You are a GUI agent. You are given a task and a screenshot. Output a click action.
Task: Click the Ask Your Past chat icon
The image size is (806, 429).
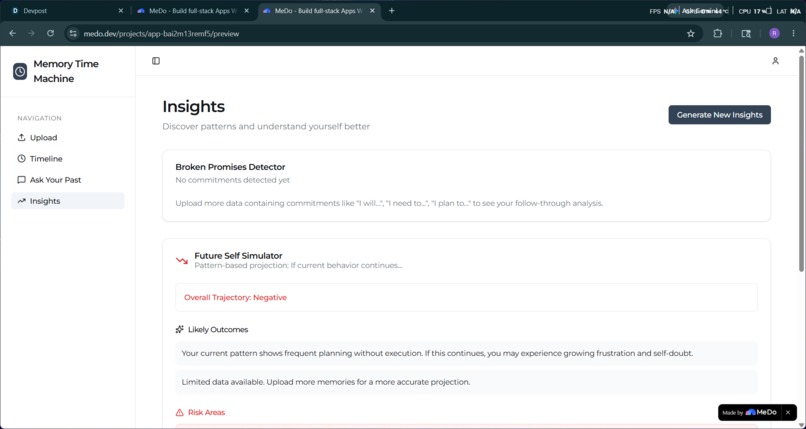(22, 180)
